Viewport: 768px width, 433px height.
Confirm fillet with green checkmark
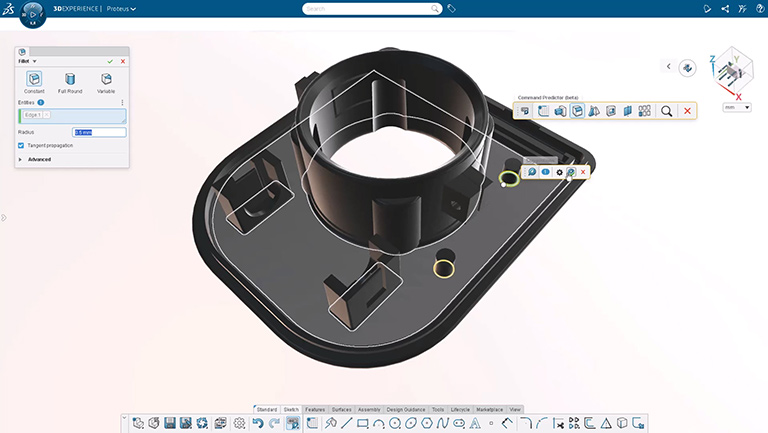coord(110,61)
